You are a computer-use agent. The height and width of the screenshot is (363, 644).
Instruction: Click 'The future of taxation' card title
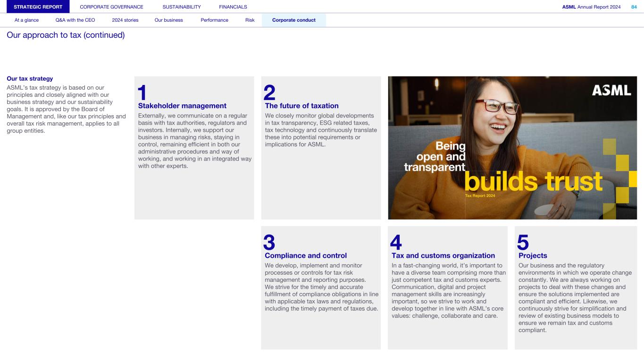[302, 106]
